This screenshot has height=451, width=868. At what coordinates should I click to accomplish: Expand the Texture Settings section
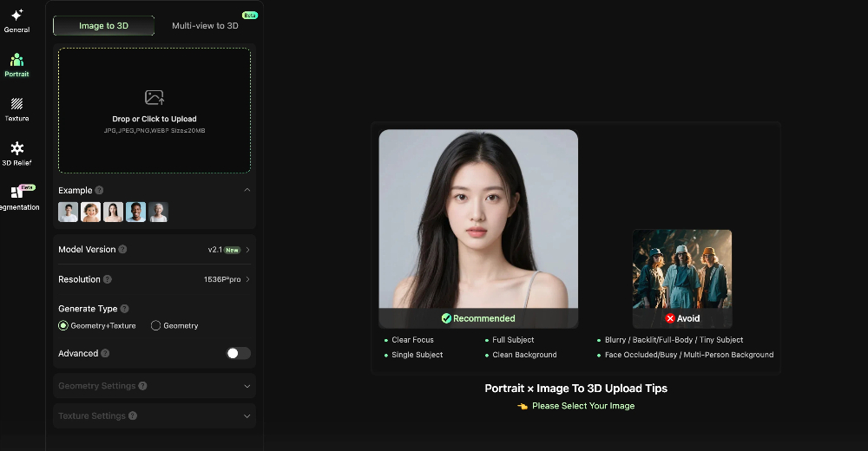[247, 416]
